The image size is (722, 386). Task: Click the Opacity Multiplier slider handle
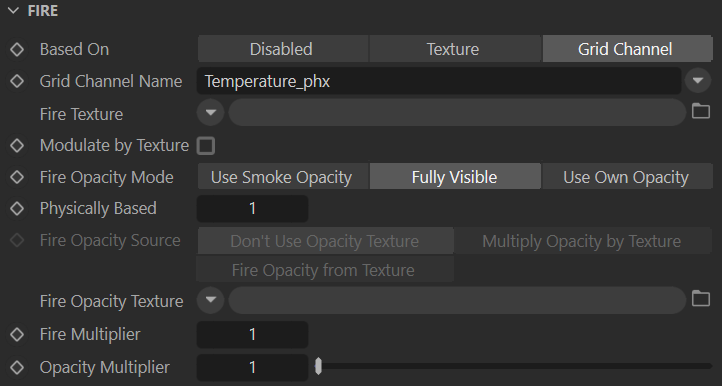pyautogui.click(x=318, y=367)
